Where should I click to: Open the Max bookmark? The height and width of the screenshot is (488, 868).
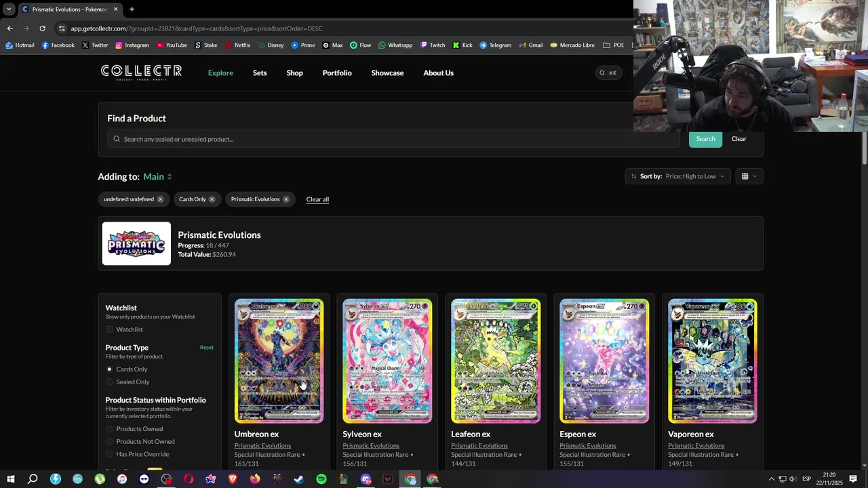click(x=332, y=45)
